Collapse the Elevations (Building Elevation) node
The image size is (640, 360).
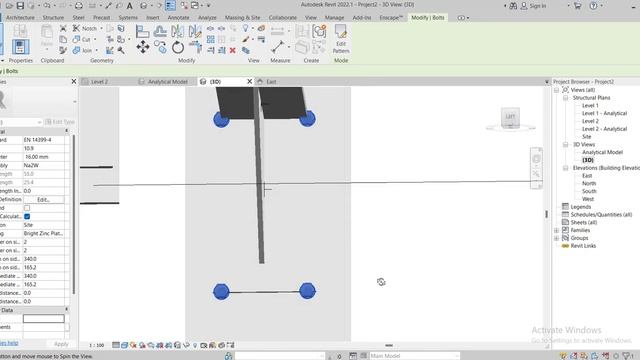(565, 168)
